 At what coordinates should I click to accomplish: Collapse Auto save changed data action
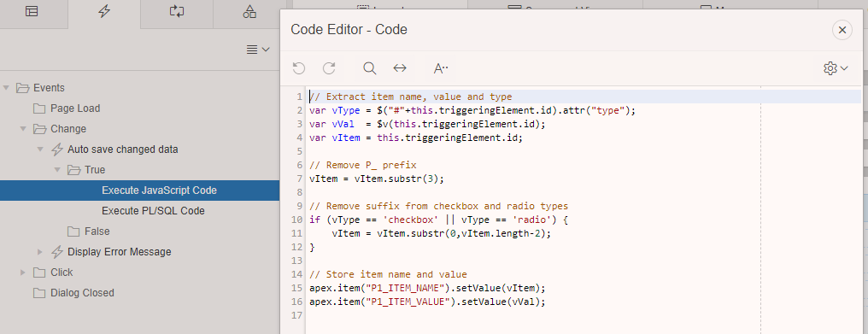click(x=41, y=149)
